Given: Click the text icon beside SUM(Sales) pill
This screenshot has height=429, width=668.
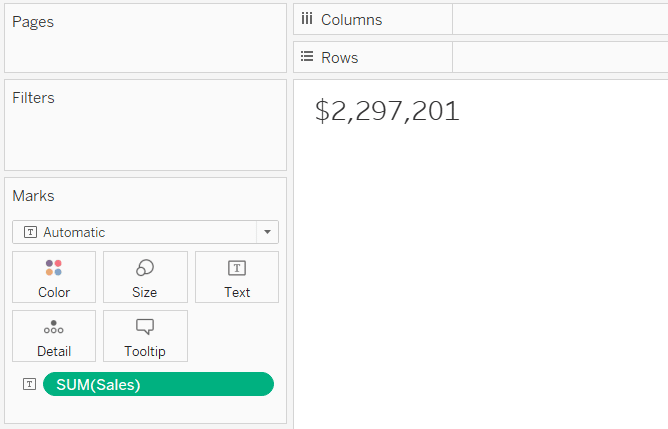Looking at the screenshot, I should [29, 384].
